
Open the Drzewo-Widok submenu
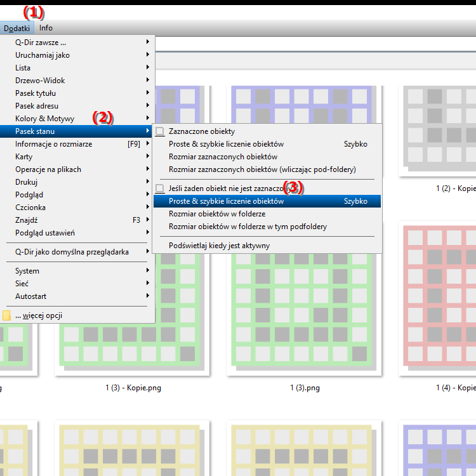click(77, 81)
